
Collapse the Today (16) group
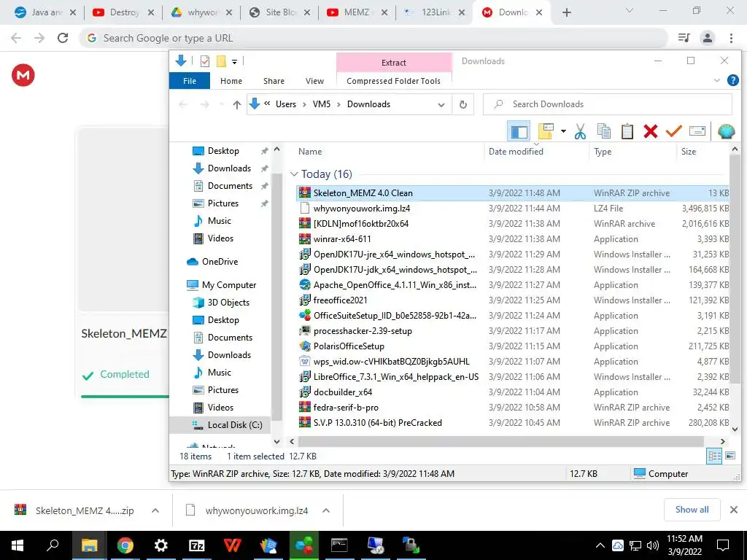(x=294, y=174)
